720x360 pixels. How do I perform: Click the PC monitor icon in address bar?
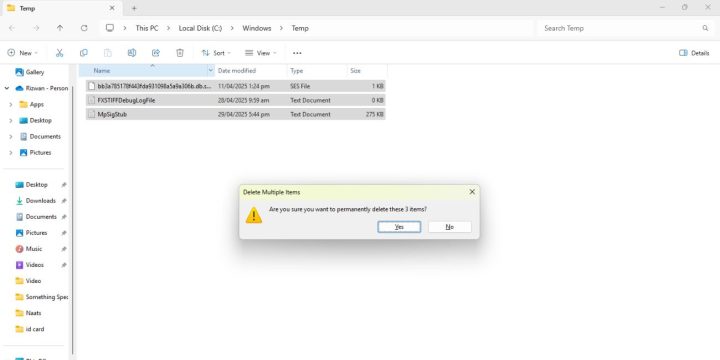(110, 28)
